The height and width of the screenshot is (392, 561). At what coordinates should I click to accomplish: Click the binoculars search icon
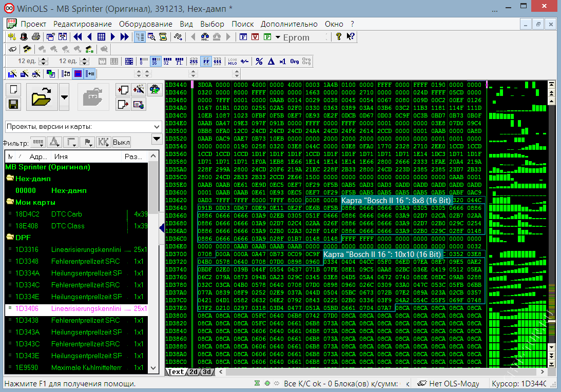coord(205,37)
